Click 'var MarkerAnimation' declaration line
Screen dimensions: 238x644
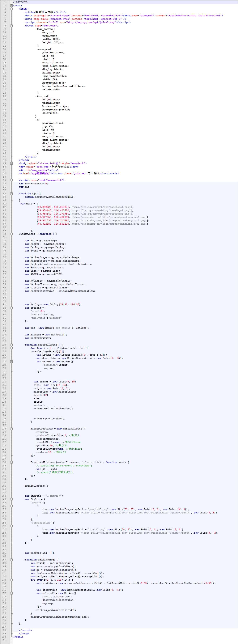pos(59,264)
